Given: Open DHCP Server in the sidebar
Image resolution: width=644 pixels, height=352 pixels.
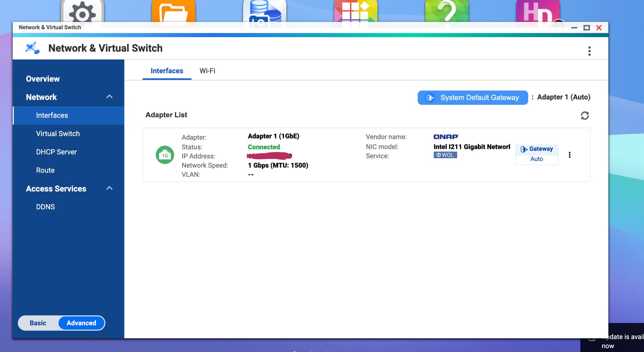Looking at the screenshot, I should pos(68,152).
